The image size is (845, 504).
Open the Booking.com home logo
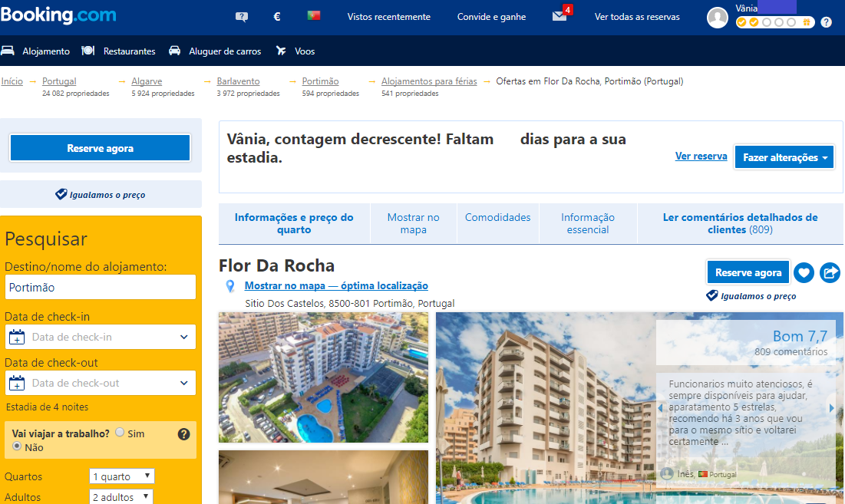(x=58, y=15)
